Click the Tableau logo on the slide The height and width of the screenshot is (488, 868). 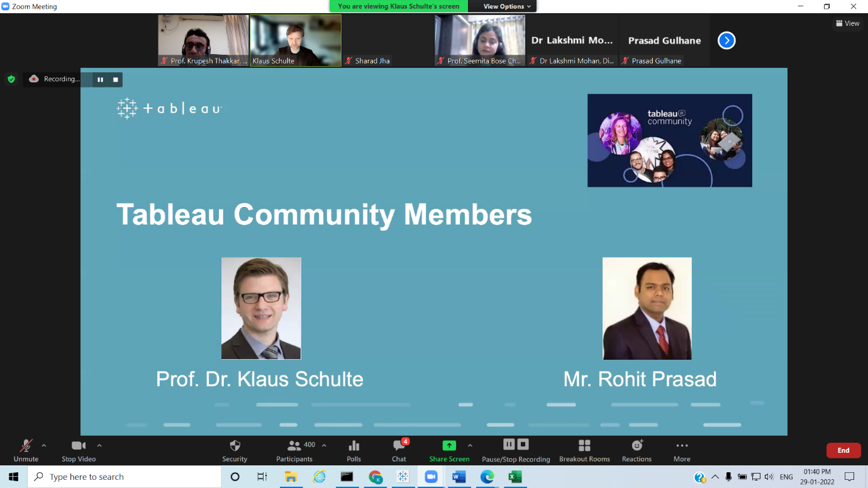[169, 108]
